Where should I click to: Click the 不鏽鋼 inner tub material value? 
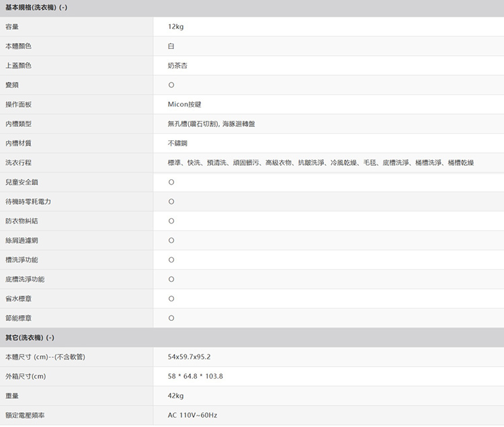coord(178,144)
